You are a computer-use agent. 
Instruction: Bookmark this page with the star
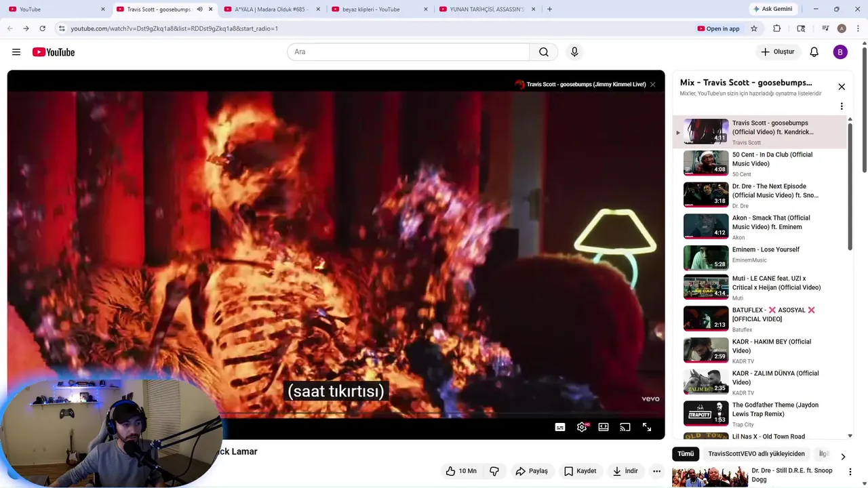click(753, 28)
